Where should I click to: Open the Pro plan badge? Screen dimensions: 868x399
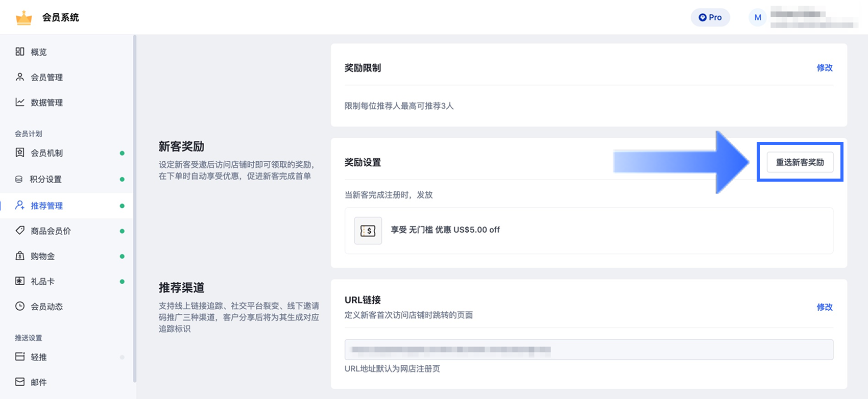click(710, 17)
